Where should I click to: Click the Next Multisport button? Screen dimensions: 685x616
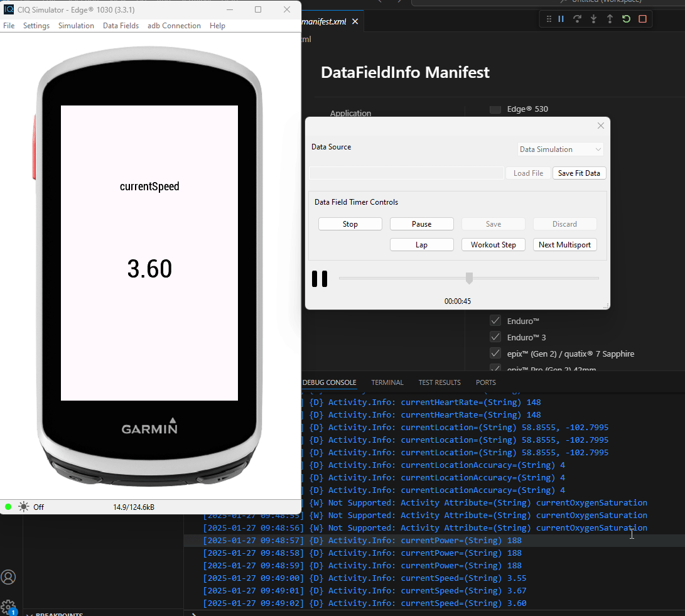(564, 245)
